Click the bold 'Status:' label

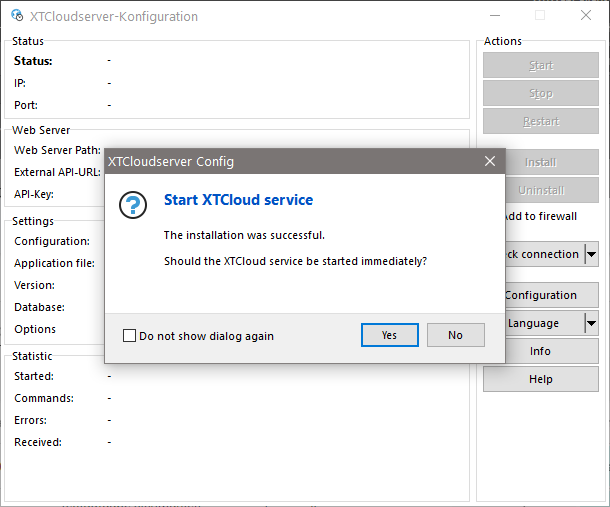click(x=33, y=61)
